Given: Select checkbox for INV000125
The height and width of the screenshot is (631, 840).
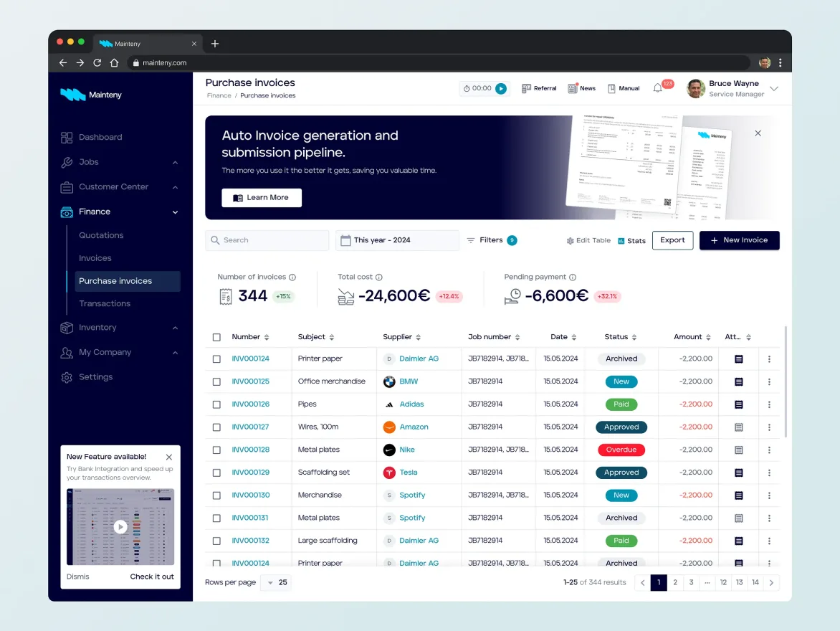Looking at the screenshot, I should (216, 381).
